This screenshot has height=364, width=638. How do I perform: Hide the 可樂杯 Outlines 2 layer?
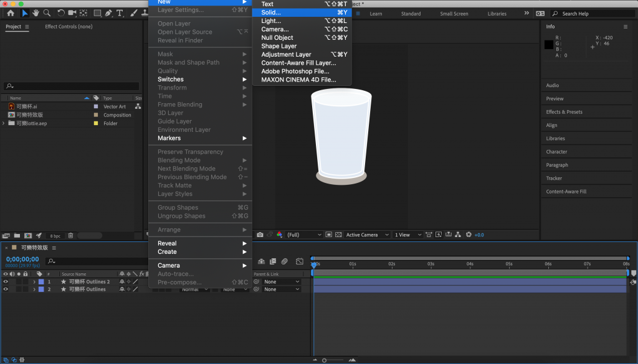tap(6, 282)
